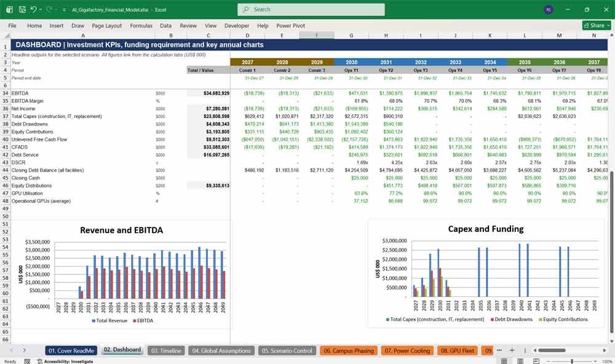Image resolution: width=615 pixels, height=364 pixels.
Task: Switch to Page Break Preview icon
Action: coord(536,362)
